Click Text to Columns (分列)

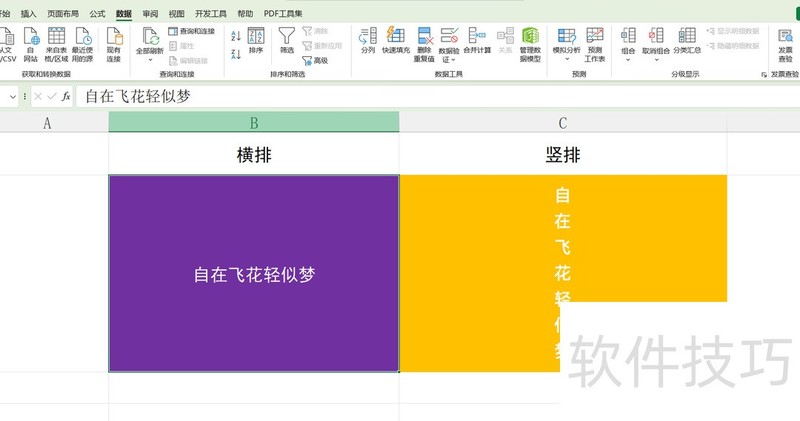368,41
